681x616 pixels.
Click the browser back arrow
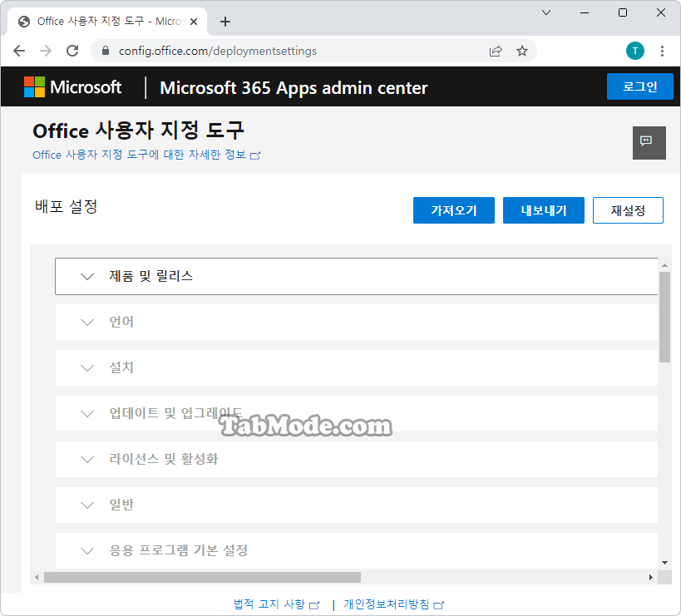click(19, 52)
